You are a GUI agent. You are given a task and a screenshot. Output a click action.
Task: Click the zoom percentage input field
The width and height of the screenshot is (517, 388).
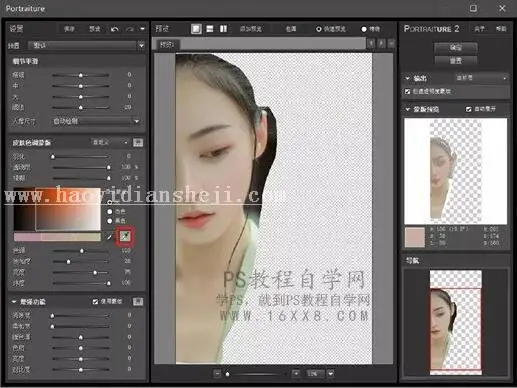pos(314,374)
